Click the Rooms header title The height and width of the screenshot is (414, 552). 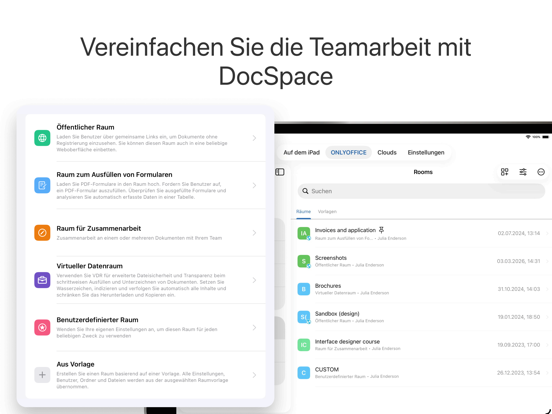point(423,172)
